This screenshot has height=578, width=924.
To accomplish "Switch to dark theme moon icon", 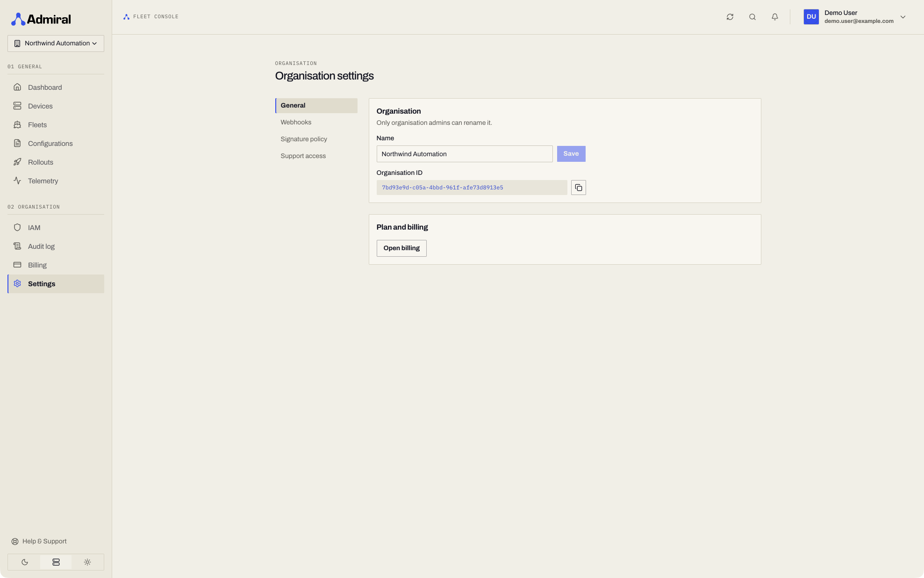I will [24, 562].
